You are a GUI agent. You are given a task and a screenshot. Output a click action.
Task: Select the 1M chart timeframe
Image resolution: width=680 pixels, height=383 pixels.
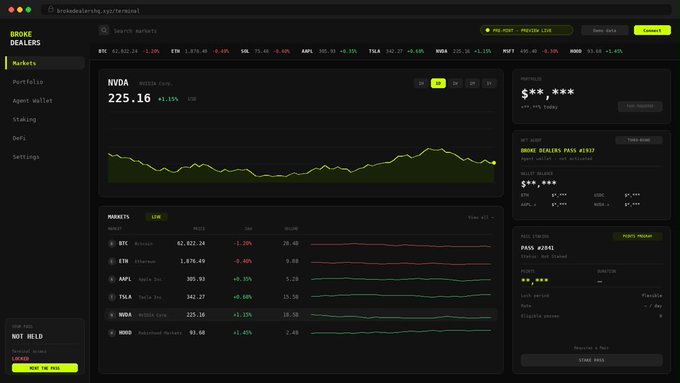[472, 83]
